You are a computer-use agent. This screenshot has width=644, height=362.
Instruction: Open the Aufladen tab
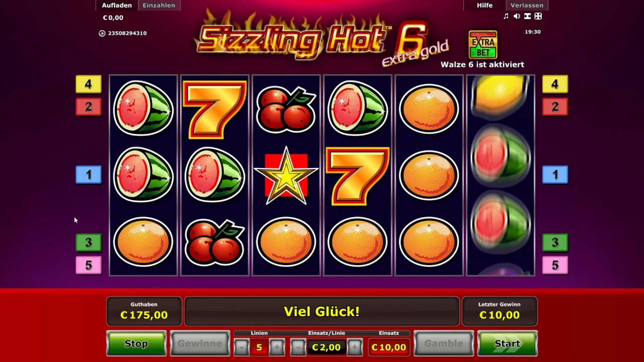coord(117,5)
